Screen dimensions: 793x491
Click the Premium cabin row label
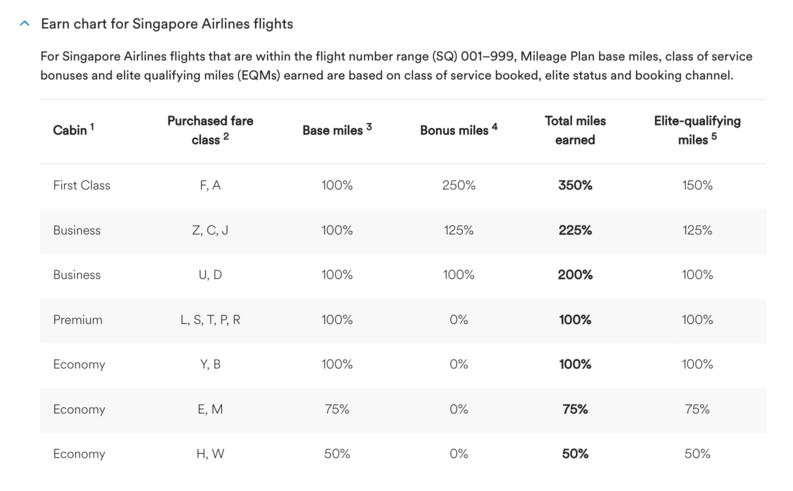[76, 319]
